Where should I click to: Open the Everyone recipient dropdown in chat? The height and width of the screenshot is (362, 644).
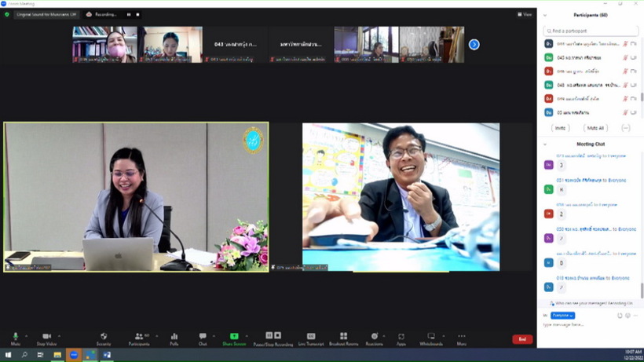point(562,315)
